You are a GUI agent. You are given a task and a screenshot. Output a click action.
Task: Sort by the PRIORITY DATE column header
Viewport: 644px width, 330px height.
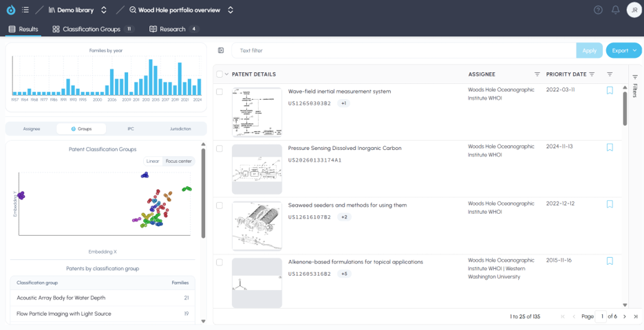point(566,74)
